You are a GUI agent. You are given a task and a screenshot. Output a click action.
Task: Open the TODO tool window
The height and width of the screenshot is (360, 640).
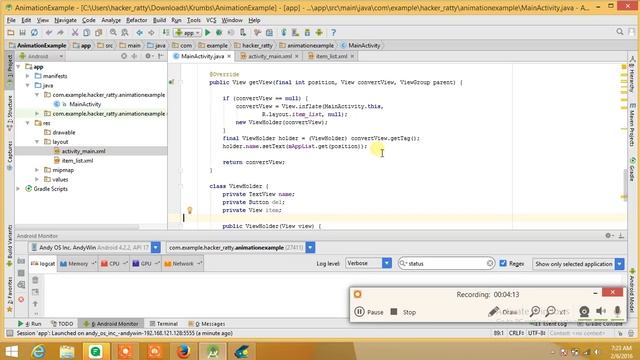[x=62, y=324]
